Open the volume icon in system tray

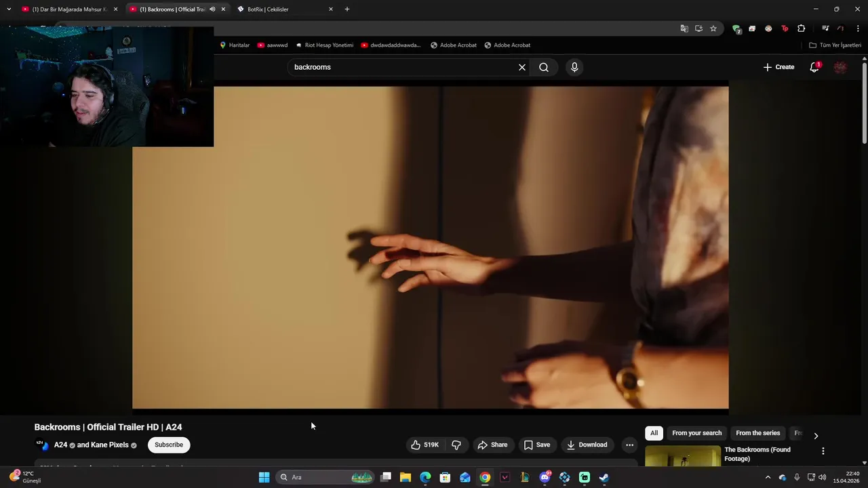click(823, 477)
